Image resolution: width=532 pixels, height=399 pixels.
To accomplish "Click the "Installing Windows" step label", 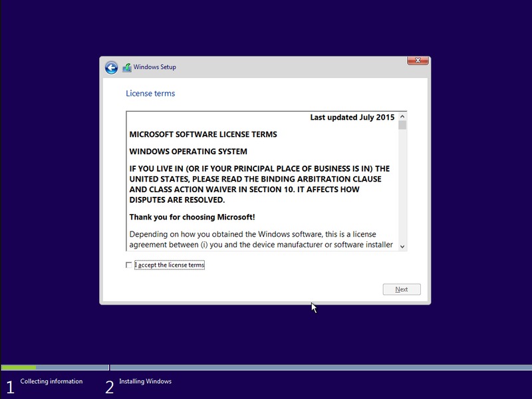I will [145, 382].
